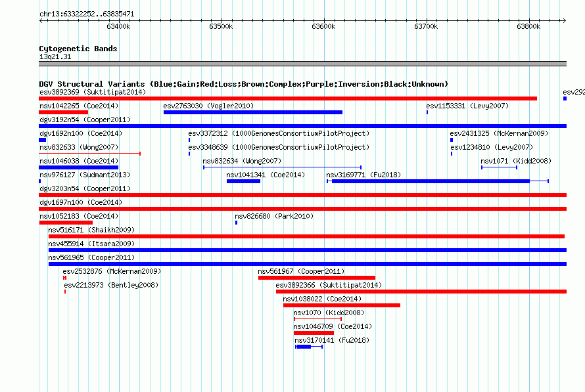Image resolution: width=585 pixels, height=392 pixels.
Task: Select the red esv3892369 loss bar
Action: 288,98
